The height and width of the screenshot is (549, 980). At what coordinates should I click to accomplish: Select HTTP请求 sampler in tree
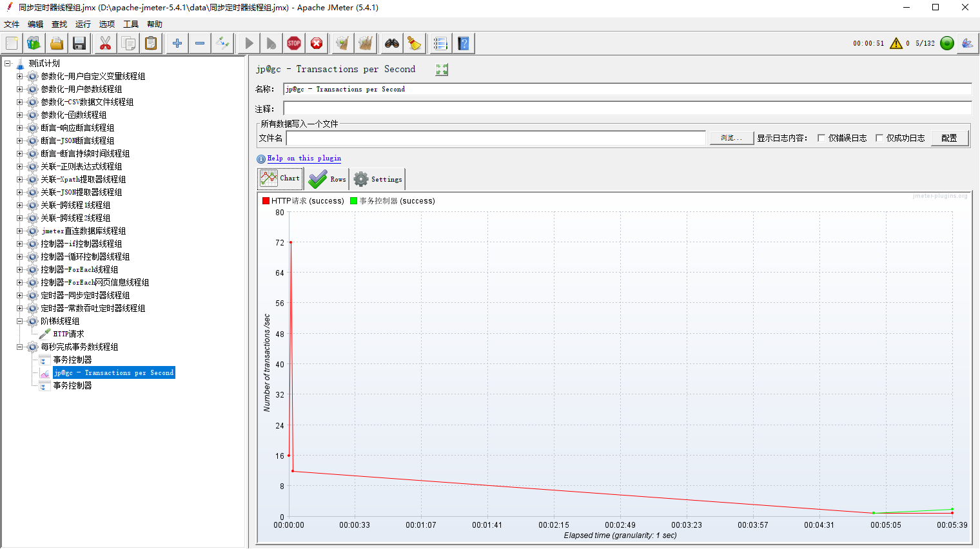[x=68, y=334]
